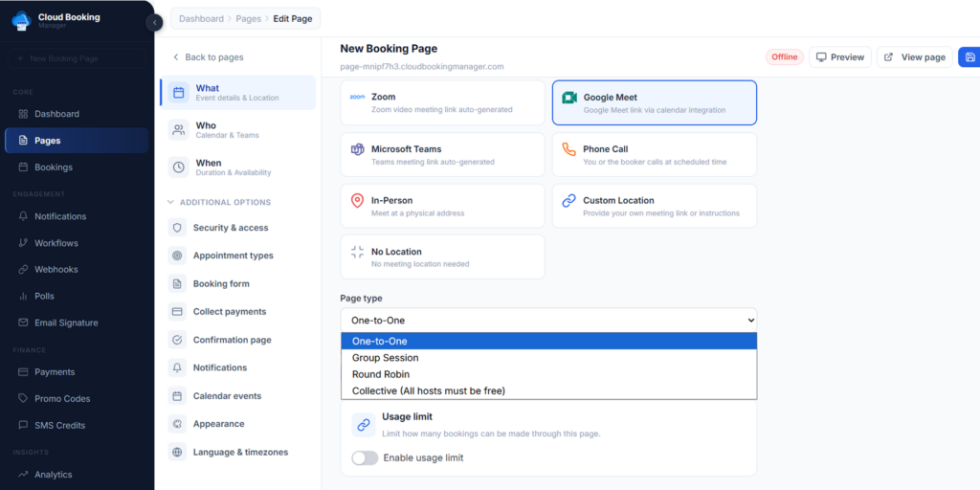Click the Dashboard breadcrumb link
The image size is (980, 490).
(201, 18)
